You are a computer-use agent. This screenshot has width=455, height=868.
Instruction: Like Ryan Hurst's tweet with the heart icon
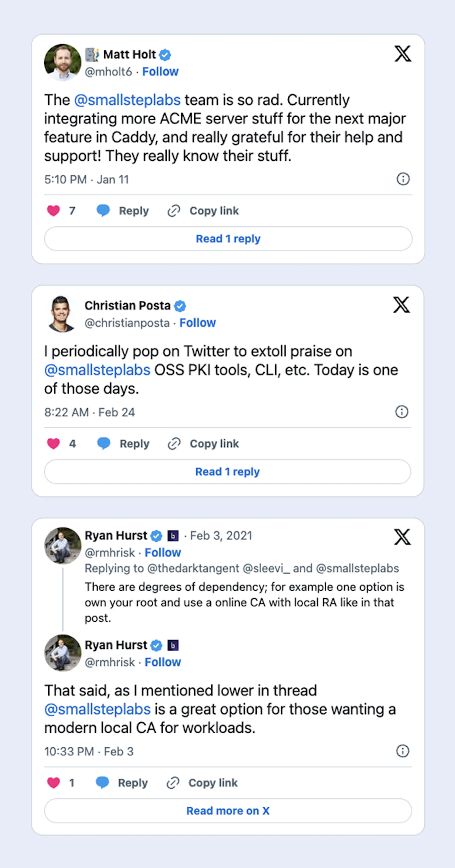click(x=53, y=782)
